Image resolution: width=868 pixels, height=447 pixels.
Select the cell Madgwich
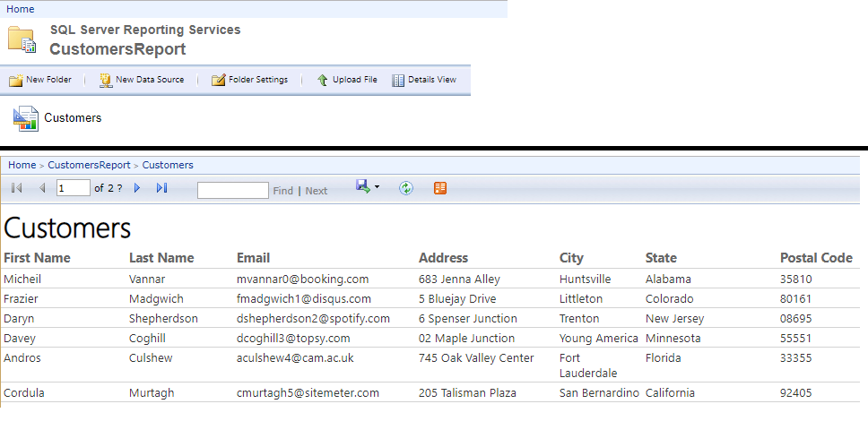pos(156,298)
